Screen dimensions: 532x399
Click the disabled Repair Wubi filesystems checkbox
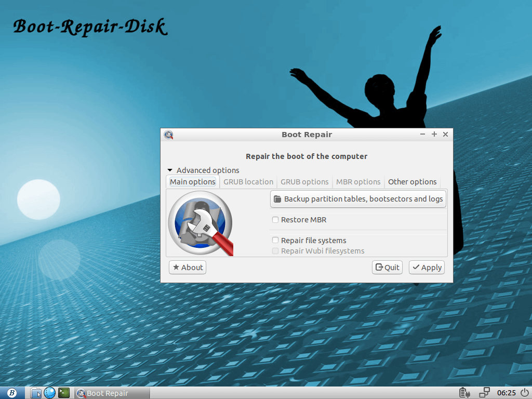pyautogui.click(x=275, y=251)
